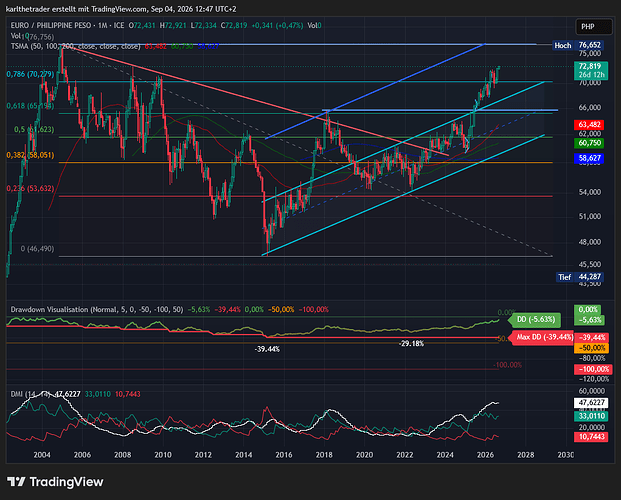Image resolution: width=621 pixels, height=500 pixels.
Task: Click the Hoch 76,652 price label
Action: [578, 45]
